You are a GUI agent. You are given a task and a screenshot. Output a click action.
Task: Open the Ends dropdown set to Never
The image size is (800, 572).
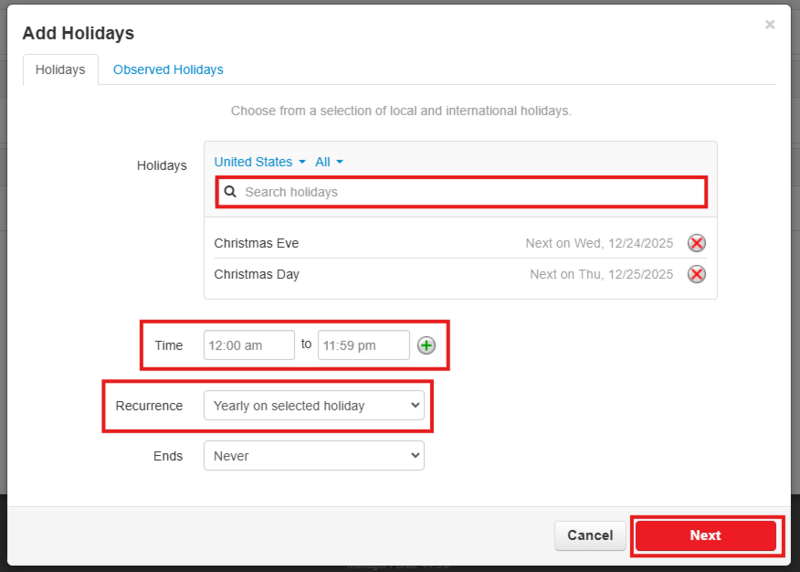(x=313, y=456)
